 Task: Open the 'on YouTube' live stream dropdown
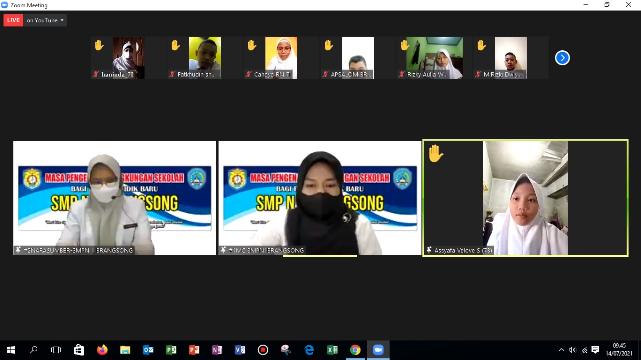pyautogui.click(x=45, y=20)
